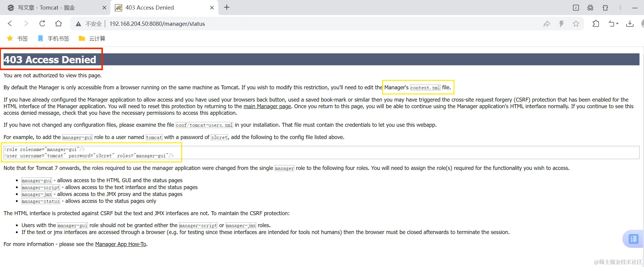Open a new browser tab

(x=227, y=7)
